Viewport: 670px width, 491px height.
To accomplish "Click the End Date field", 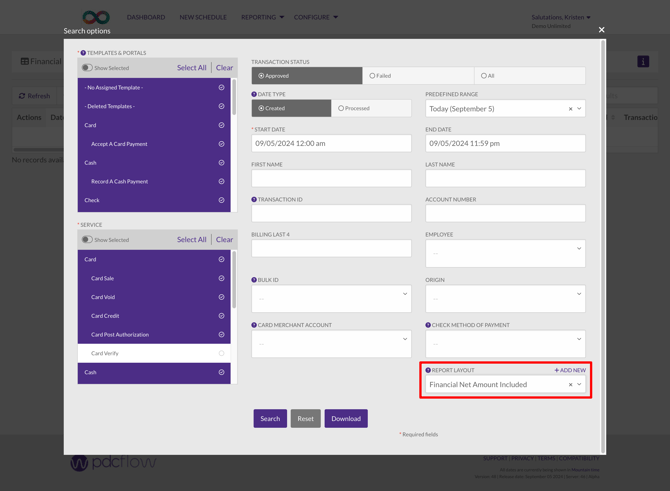I will pyautogui.click(x=505, y=144).
